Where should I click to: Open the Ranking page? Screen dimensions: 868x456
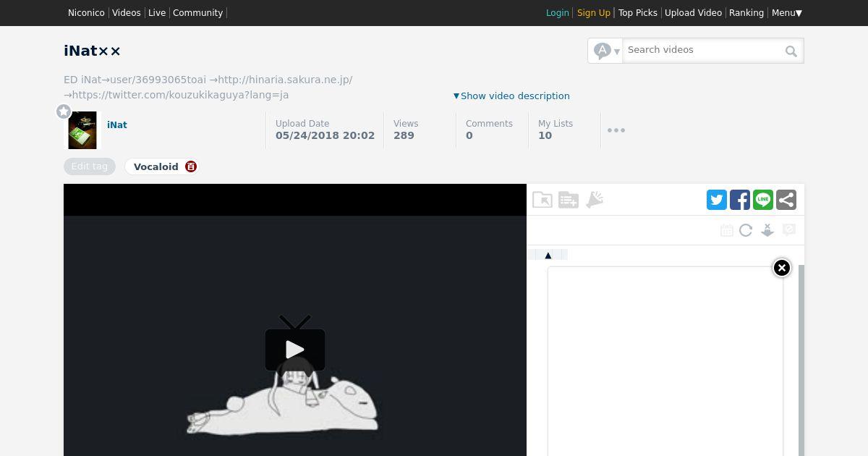746,13
